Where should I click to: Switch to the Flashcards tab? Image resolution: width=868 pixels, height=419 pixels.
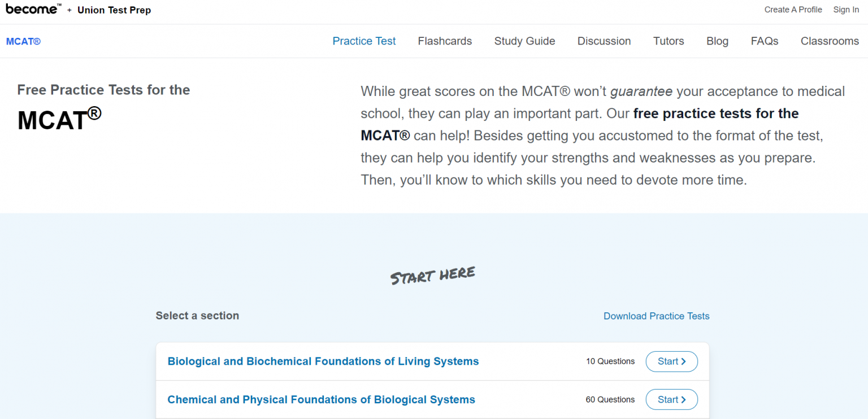pos(445,41)
